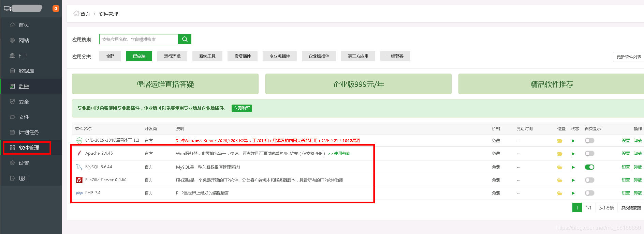Select the 企业版插件 category filter

click(319, 56)
